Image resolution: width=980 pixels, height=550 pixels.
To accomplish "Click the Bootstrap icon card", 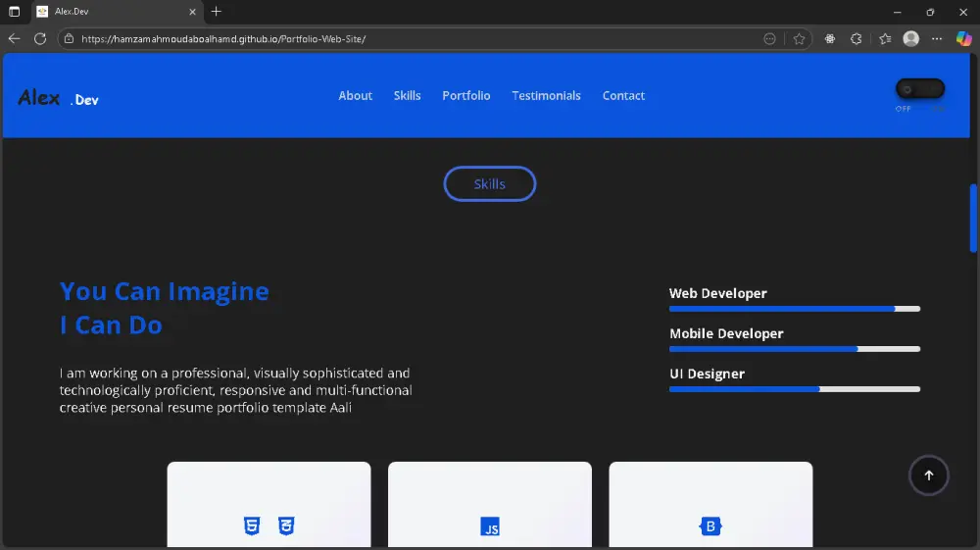I will click(x=710, y=526).
